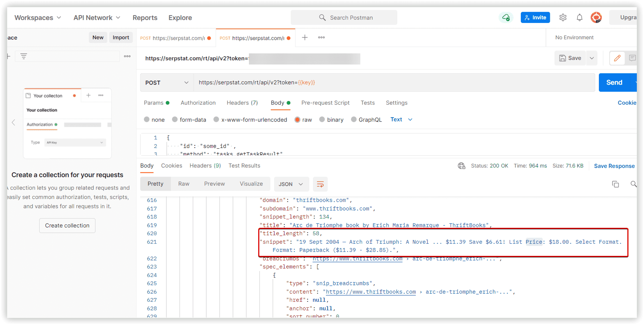Screen dimensions: 644x325
Task: Click the request URL input field
Action: [x=394, y=83]
